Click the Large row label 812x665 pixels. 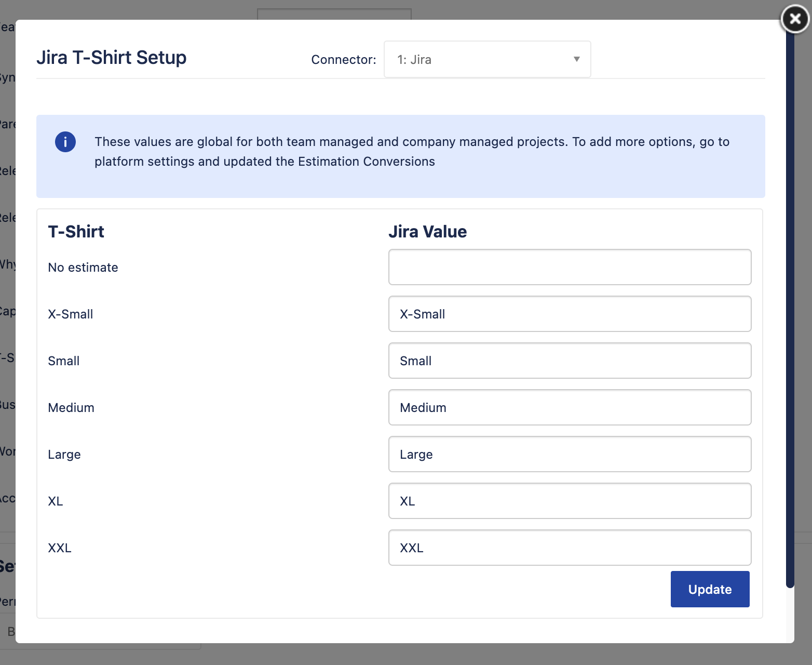pos(64,455)
